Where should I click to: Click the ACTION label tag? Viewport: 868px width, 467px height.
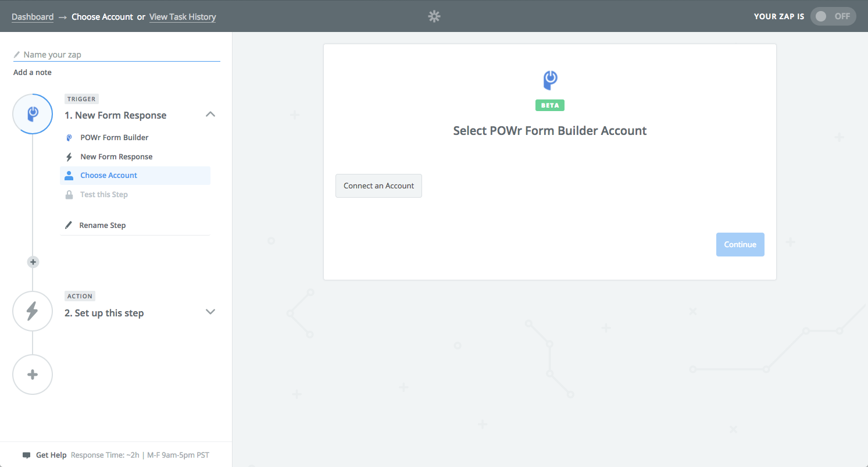[80, 296]
